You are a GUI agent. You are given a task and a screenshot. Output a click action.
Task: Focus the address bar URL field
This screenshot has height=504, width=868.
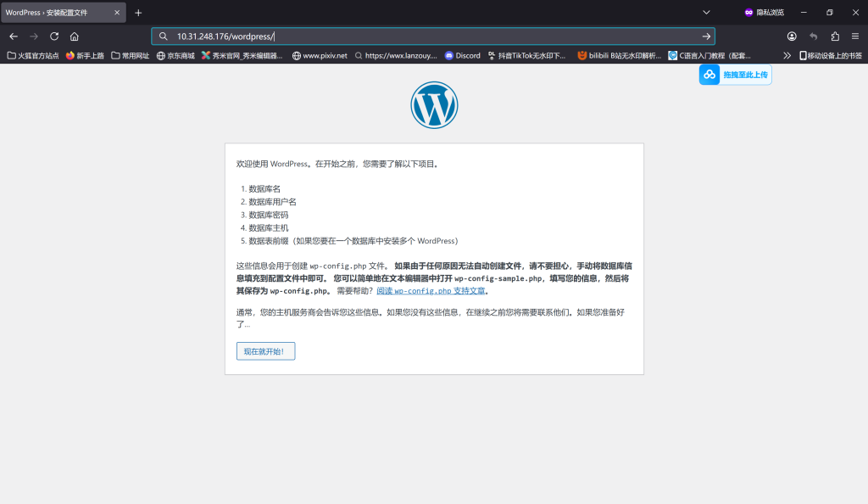pos(433,36)
